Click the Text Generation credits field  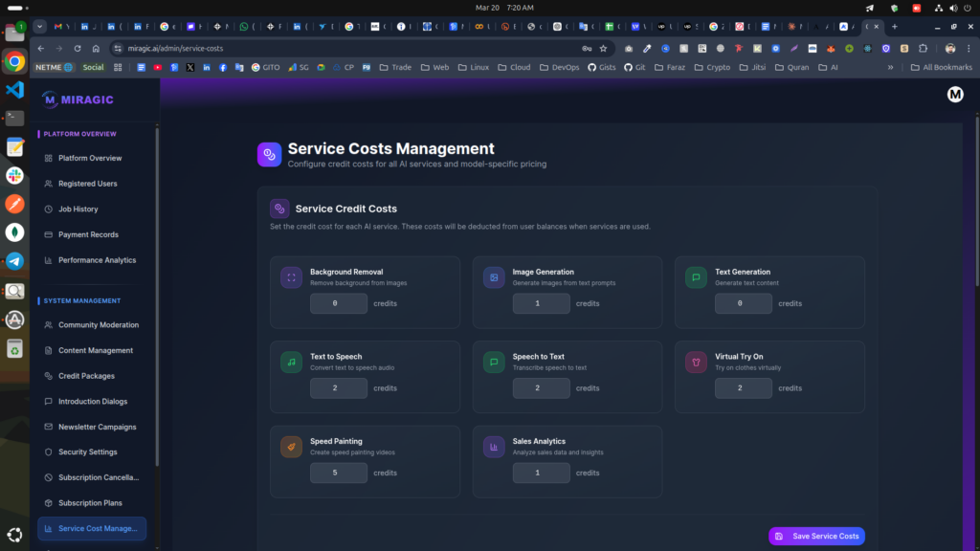click(x=743, y=303)
